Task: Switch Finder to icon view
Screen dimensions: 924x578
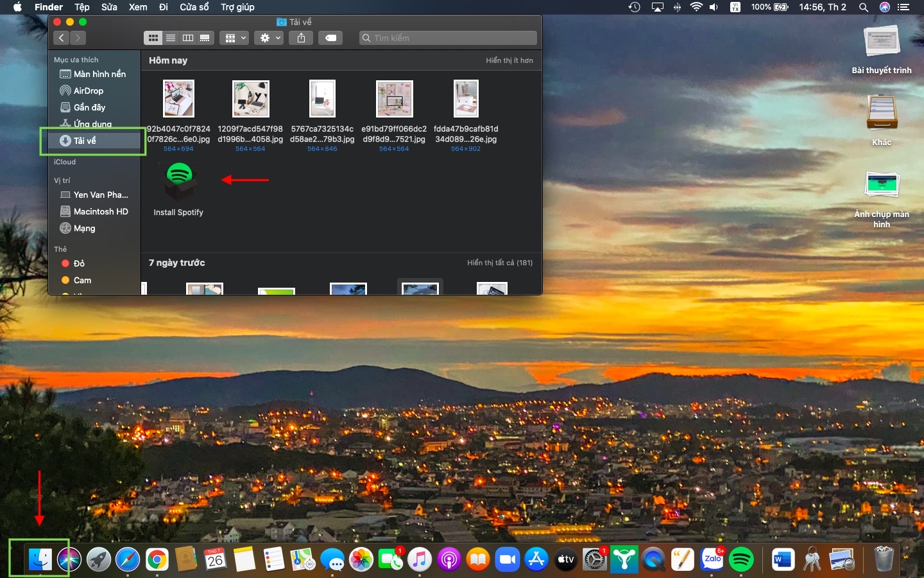Action: point(153,38)
